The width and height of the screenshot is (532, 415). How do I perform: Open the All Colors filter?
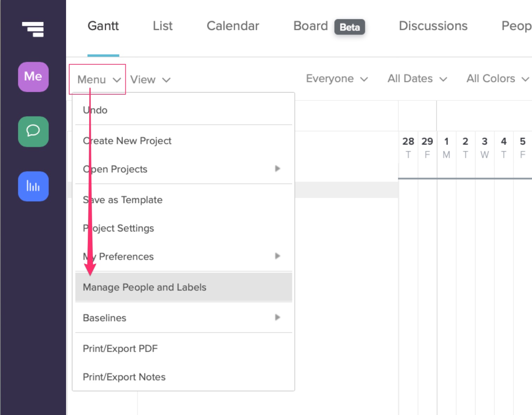pyautogui.click(x=496, y=79)
